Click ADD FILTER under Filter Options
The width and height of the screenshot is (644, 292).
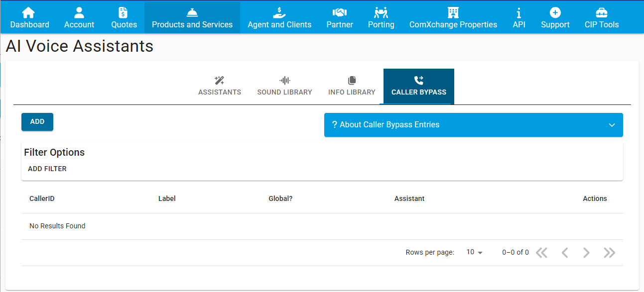(x=47, y=169)
